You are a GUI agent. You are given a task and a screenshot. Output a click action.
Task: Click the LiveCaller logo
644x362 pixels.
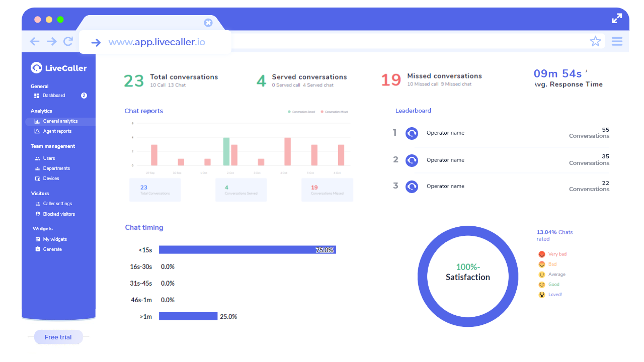click(x=58, y=68)
